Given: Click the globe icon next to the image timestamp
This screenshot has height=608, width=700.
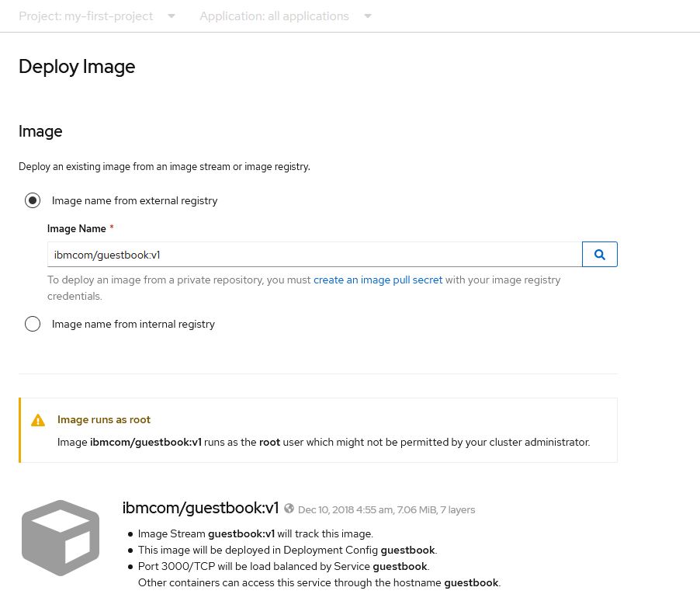Looking at the screenshot, I should coord(289,508).
